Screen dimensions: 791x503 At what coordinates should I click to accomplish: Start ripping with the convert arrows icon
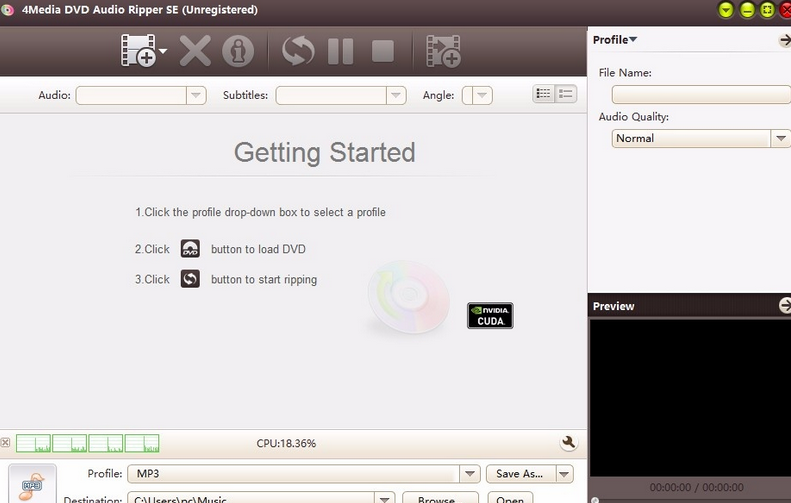click(x=298, y=51)
